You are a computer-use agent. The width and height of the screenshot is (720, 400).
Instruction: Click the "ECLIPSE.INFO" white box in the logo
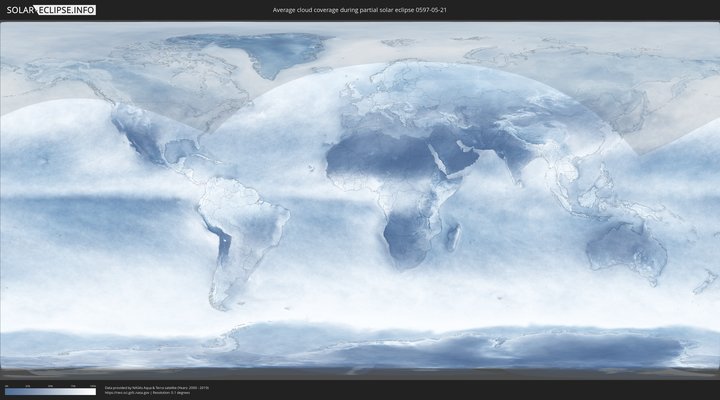pyautogui.click(x=66, y=9)
